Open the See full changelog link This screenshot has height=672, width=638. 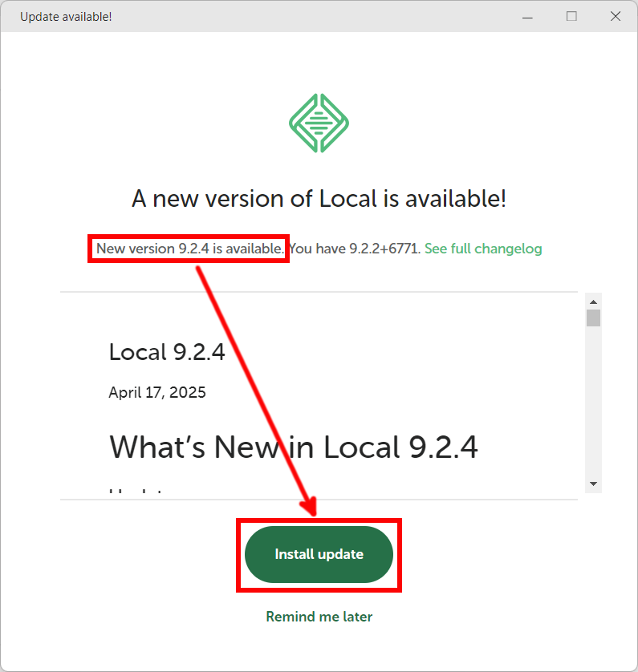[483, 249]
